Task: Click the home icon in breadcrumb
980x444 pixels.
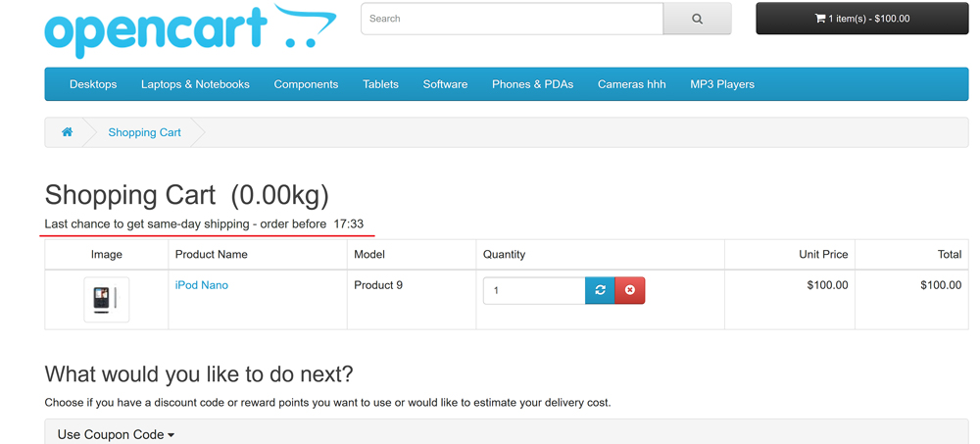Action: 67,132
